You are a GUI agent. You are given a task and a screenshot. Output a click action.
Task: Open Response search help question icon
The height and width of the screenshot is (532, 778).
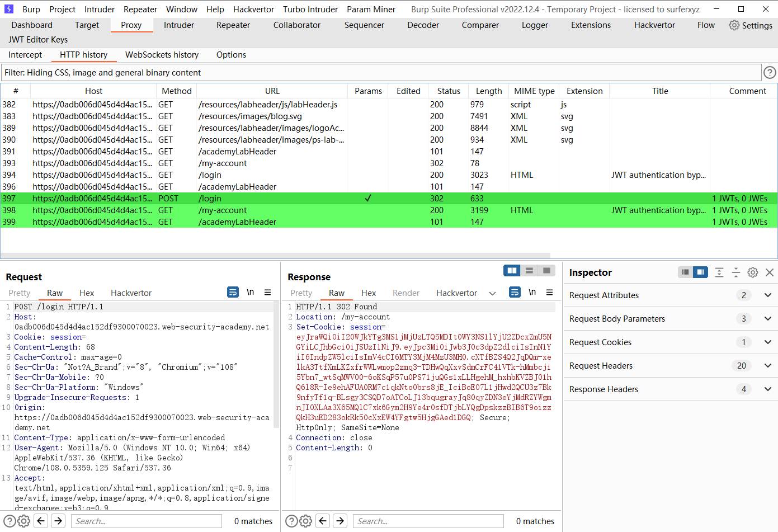point(291,521)
